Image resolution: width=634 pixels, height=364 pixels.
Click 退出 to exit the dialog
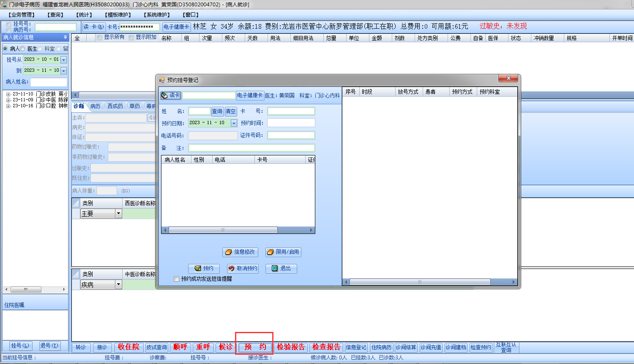coord(281,269)
